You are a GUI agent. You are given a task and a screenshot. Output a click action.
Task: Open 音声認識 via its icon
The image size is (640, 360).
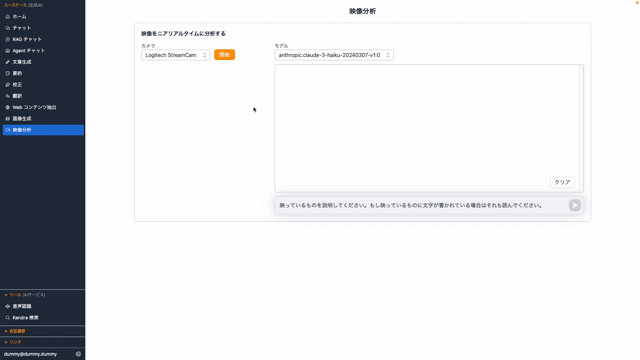7,306
